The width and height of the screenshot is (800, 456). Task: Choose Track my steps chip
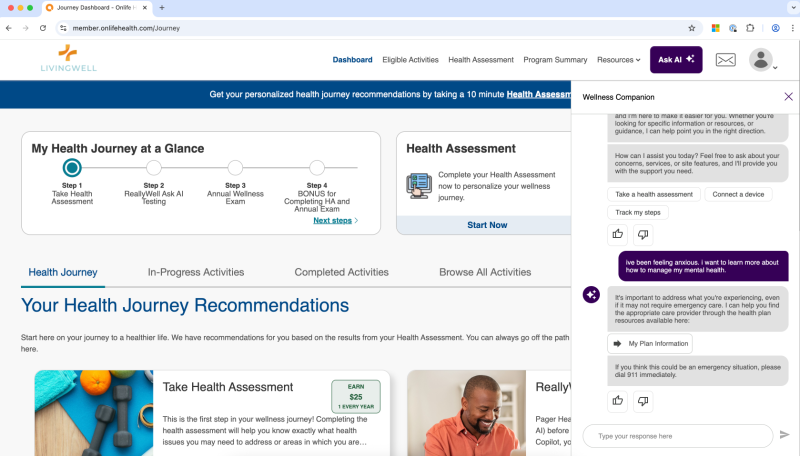point(638,212)
